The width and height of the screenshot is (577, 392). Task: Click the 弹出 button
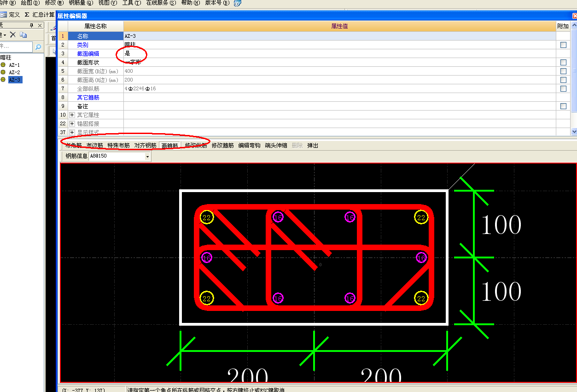coord(313,146)
